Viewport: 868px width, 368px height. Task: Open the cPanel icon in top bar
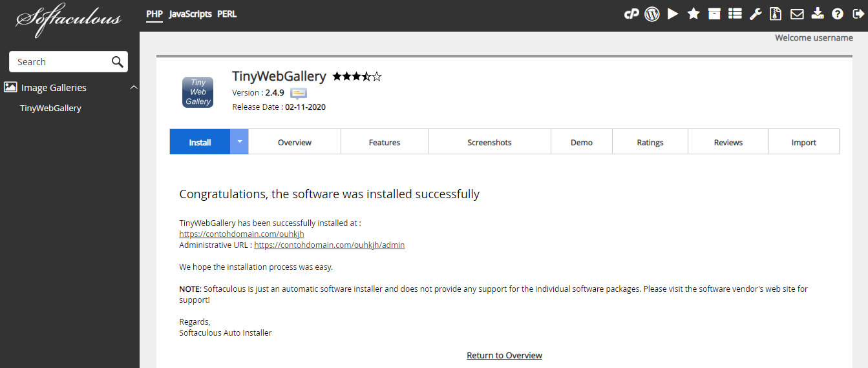point(631,14)
